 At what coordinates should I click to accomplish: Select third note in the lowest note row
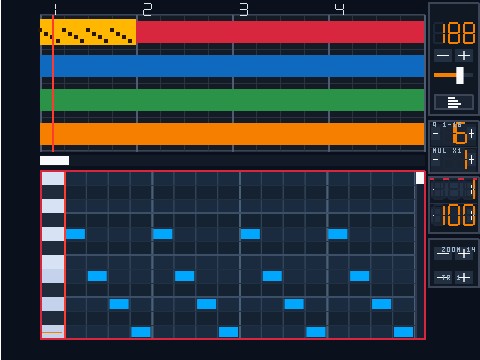[316, 332]
